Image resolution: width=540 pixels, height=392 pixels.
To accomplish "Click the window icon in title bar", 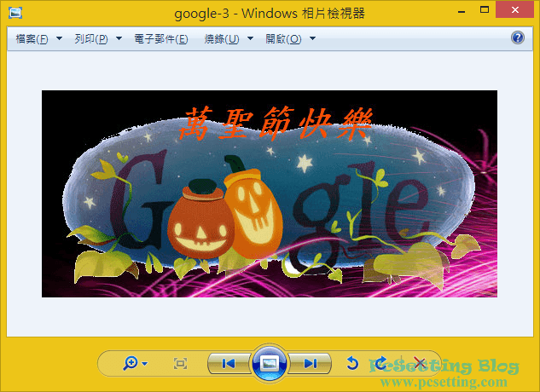I will [15, 12].
